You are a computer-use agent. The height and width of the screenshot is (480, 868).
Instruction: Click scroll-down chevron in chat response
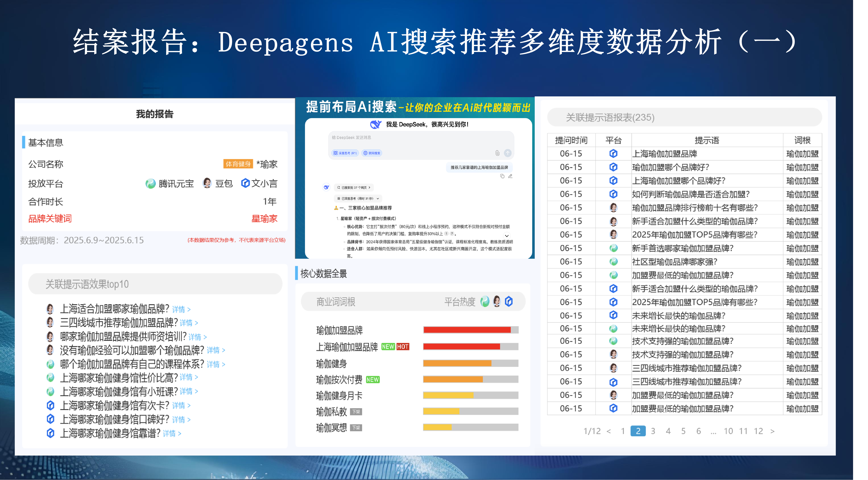coord(506,236)
